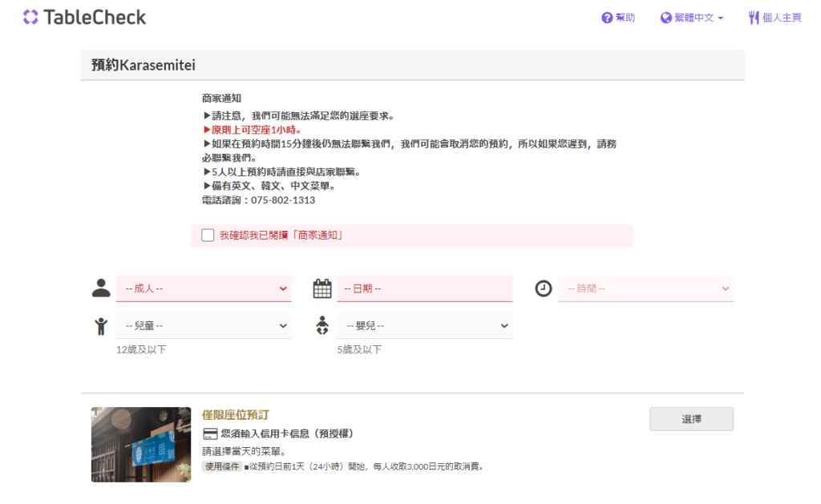Image resolution: width=821 pixels, height=504 pixels.
Task: Click the baby icon
Action: pyautogui.click(x=322, y=325)
